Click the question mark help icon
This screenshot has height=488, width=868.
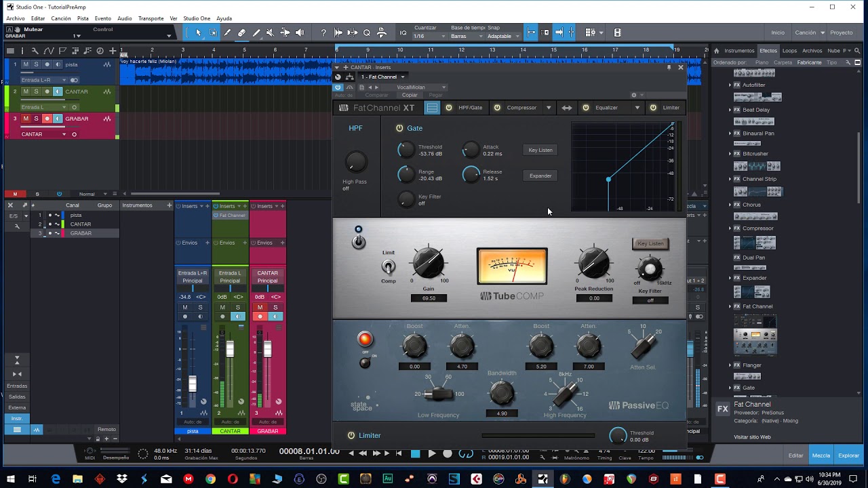pyautogui.click(x=323, y=33)
